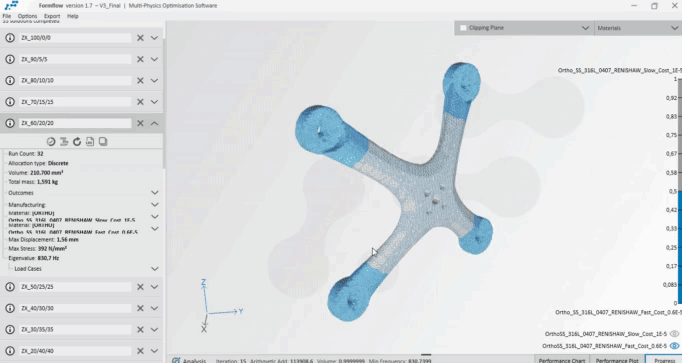
Task: Open the File menu
Action: point(7,16)
